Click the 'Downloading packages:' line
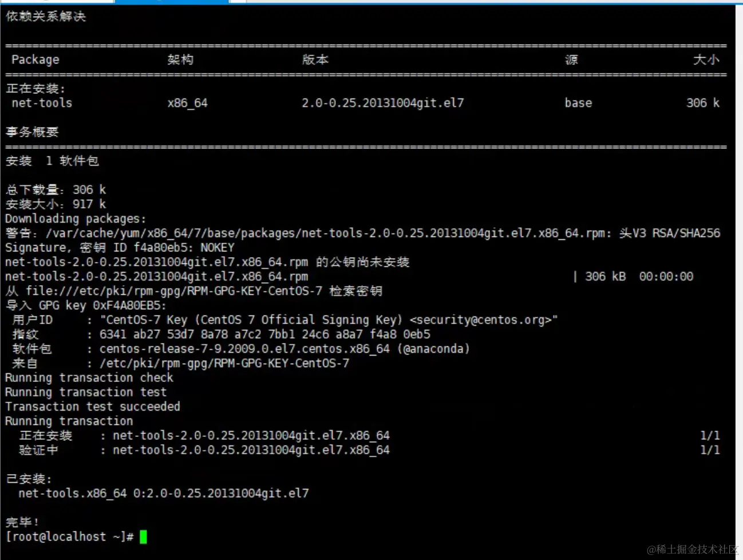 pos(76,219)
